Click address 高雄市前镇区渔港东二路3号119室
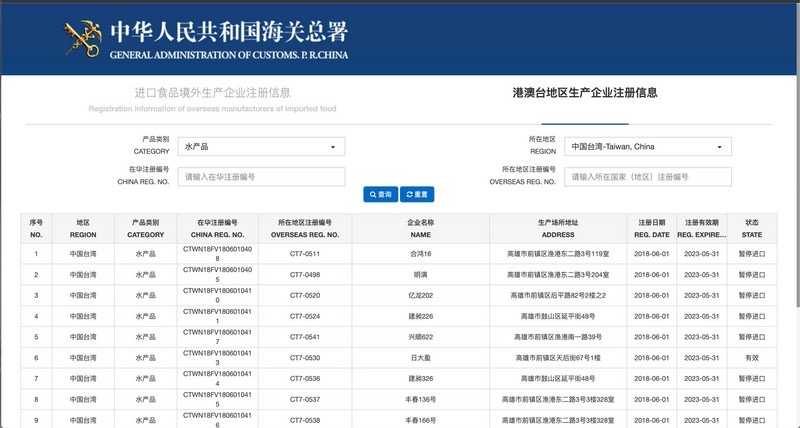 (558, 254)
